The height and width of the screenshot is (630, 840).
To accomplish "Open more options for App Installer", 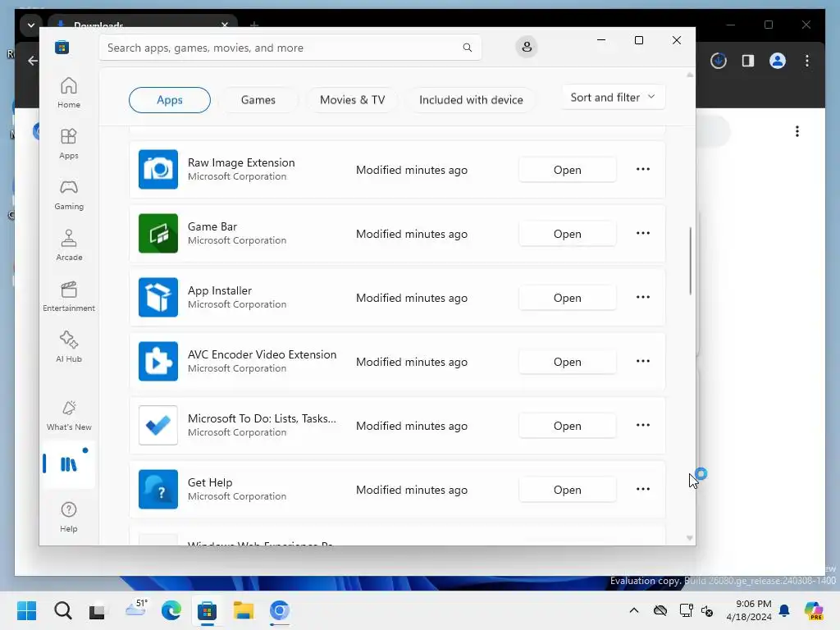I will (643, 297).
